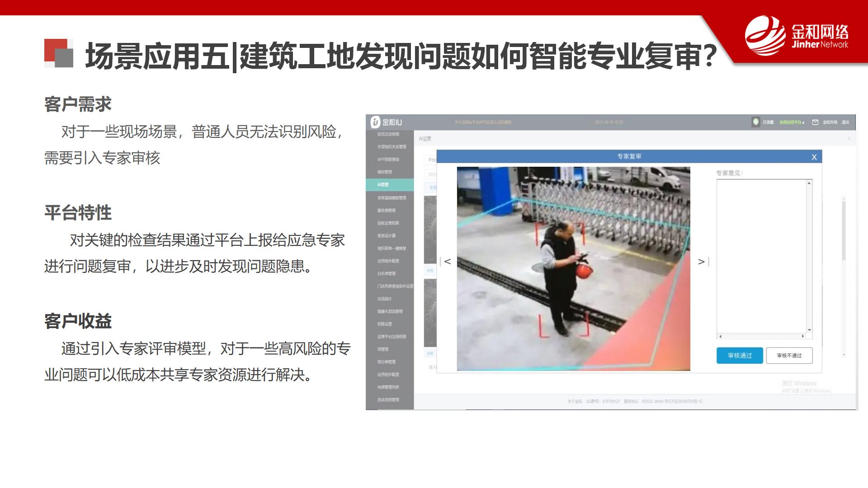
Task: Click the 审核通过 approve button
Action: click(740, 356)
